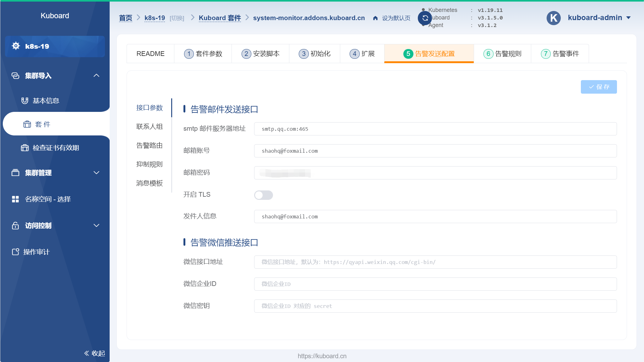The width and height of the screenshot is (644, 362).
Task: Select the k8s-19 cluster settings gear icon
Action: point(16,46)
